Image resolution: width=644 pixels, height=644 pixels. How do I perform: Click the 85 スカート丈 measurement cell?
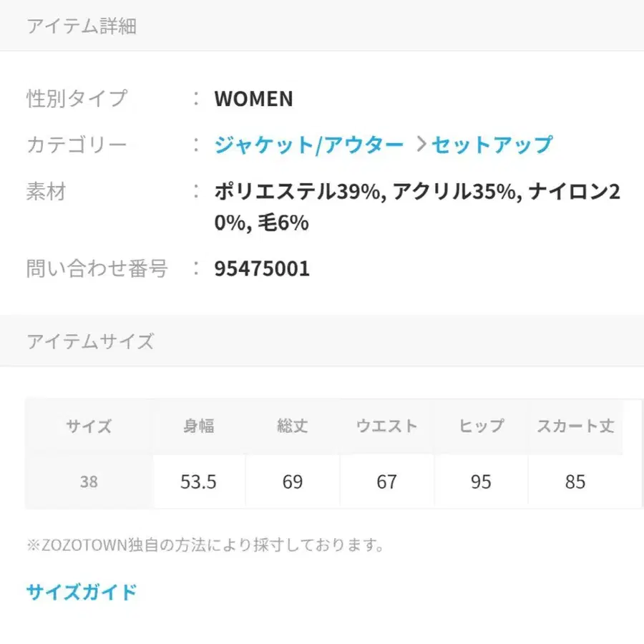[x=575, y=481]
